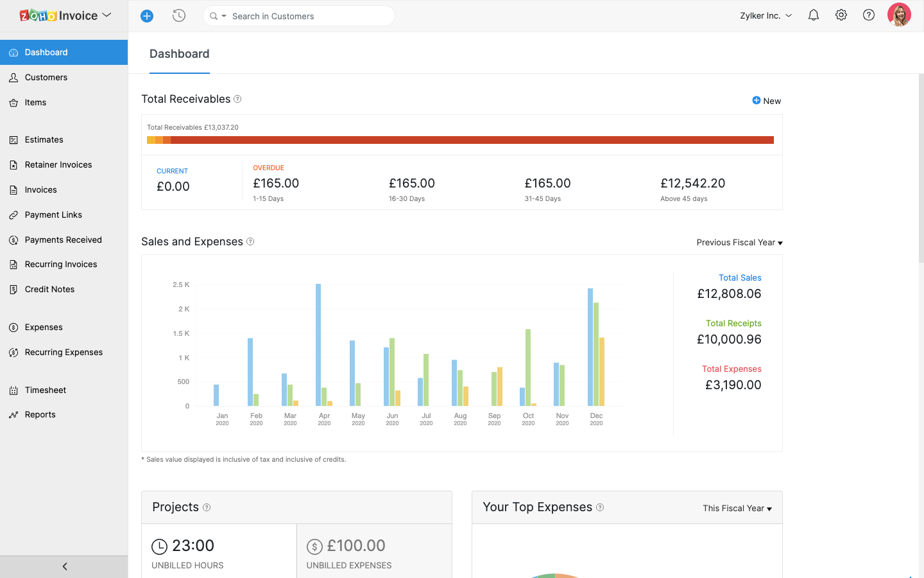The width and height of the screenshot is (924, 578).
Task: Open the settings gear
Action: click(841, 14)
